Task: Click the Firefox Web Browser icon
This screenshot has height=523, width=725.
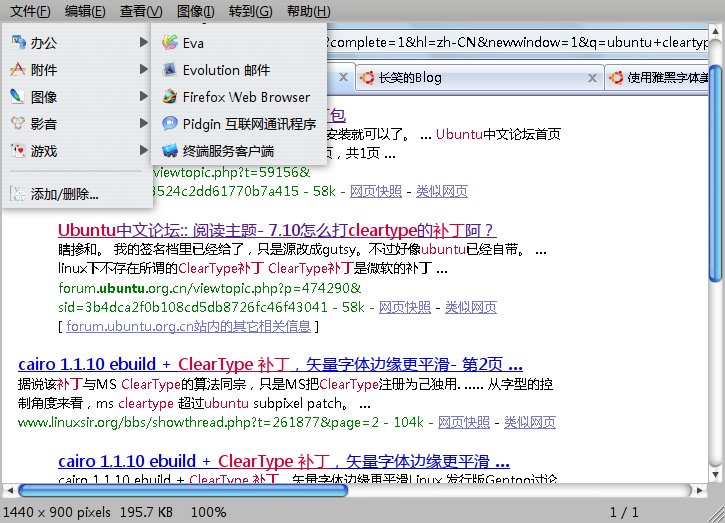Action: pos(170,97)
